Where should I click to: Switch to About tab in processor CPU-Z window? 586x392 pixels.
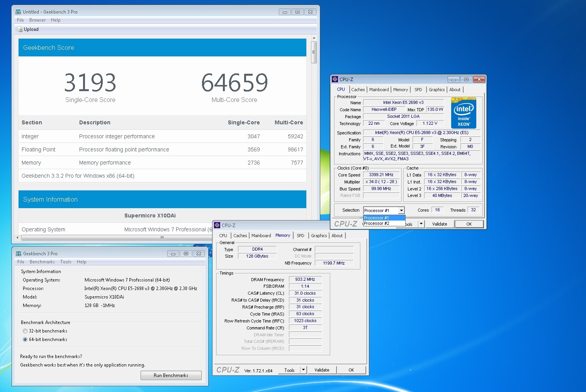coord(455,90)
